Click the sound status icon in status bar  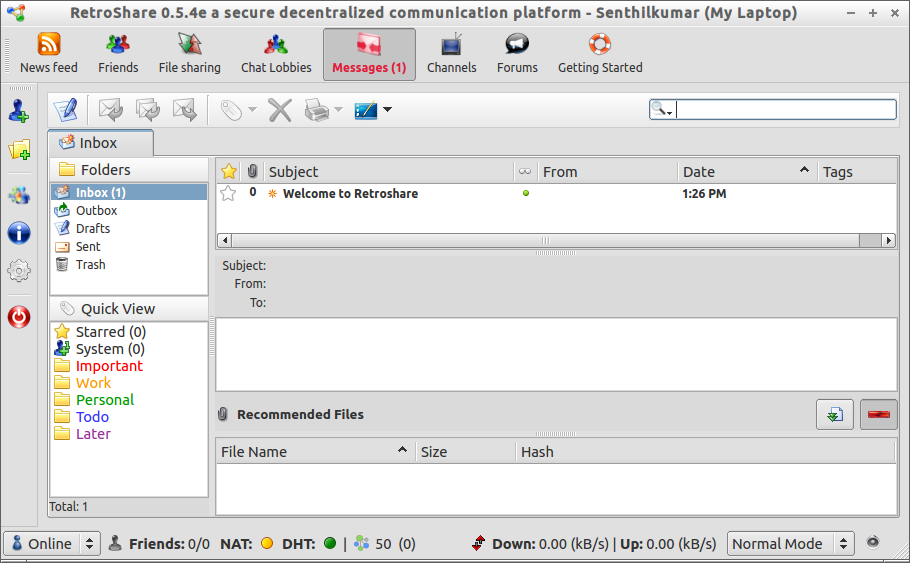coord(873,542)
